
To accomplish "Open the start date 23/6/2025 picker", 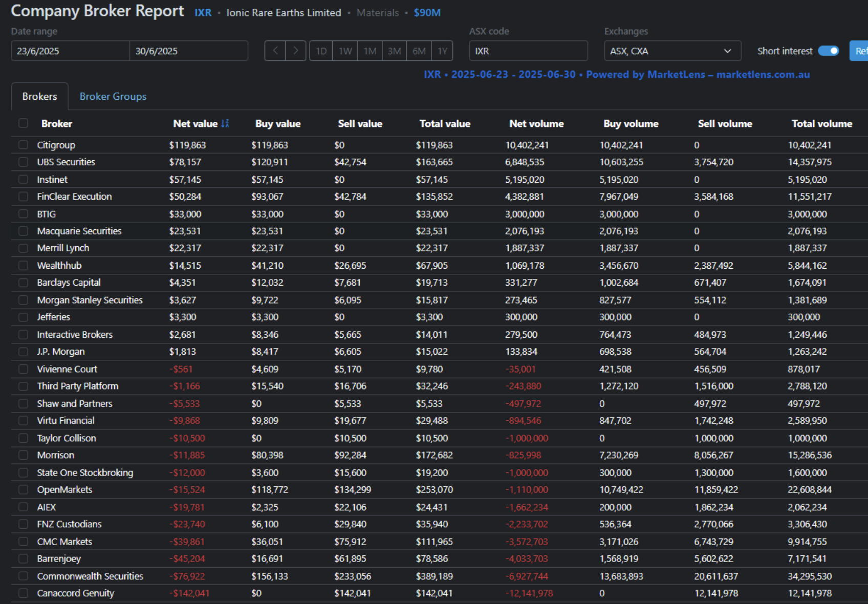I will pyautogui.click(x=70, y=51).
